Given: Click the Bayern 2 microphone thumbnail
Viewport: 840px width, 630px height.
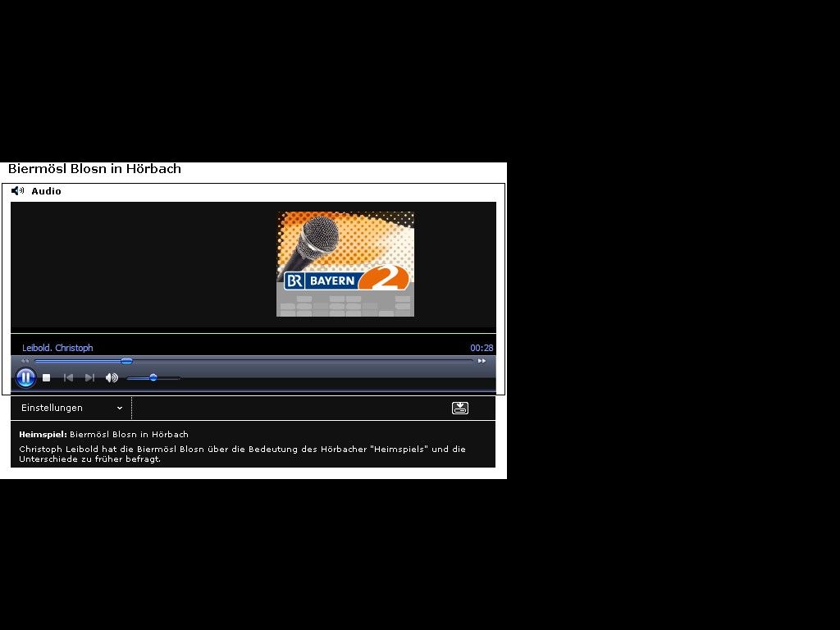Looking at the screenshot, I should pos(345,264).
